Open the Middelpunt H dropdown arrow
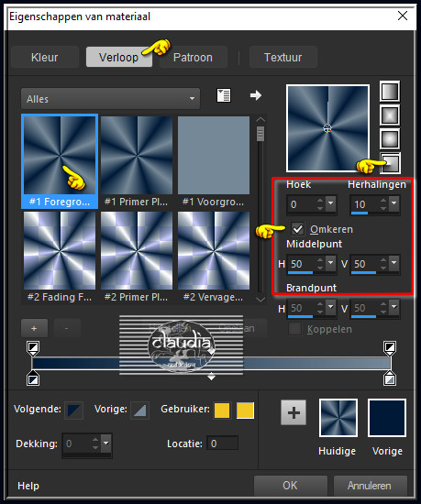The image size is (421, 504). click(330, 264)
